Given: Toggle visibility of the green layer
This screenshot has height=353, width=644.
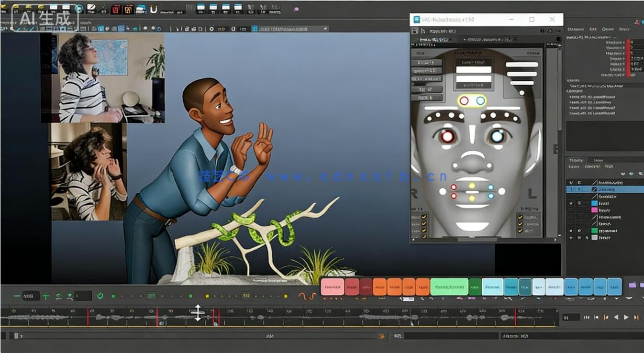Looking at the screenshot, I should tap(571, 231).
